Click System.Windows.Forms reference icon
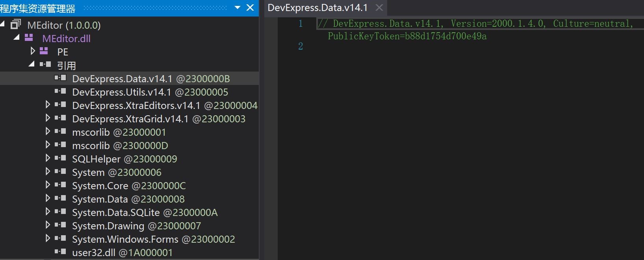 [x=60, y=238]
